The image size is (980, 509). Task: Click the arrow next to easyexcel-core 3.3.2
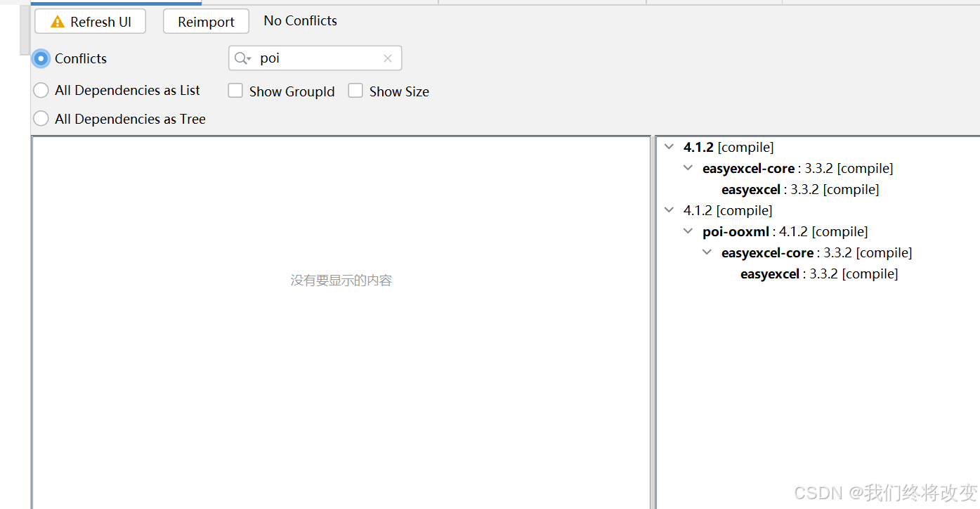click(688, 167)
